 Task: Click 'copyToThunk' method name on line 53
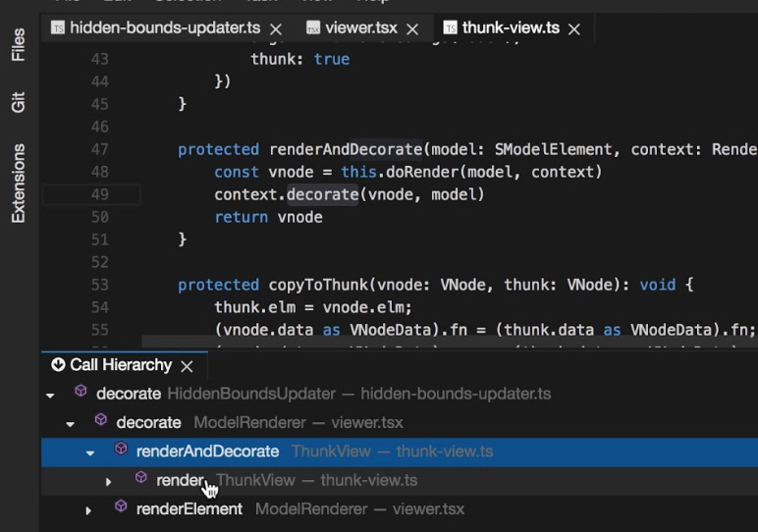(x=318, y=285)
